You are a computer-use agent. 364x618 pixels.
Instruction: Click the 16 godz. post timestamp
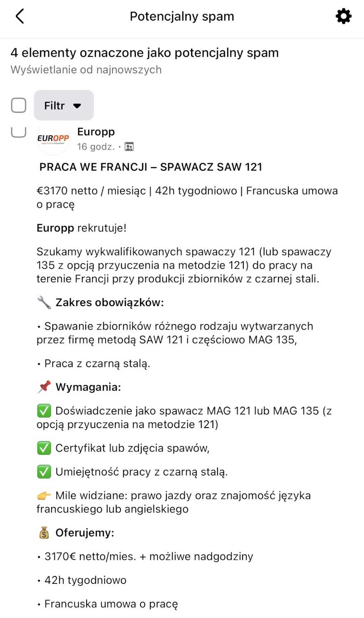[x=96, y=147]
